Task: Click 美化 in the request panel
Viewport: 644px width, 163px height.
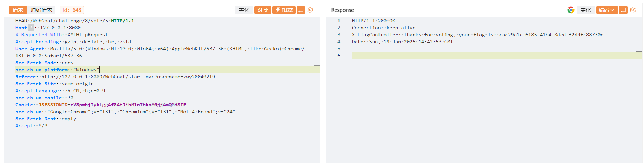Action: pos(244,10)
